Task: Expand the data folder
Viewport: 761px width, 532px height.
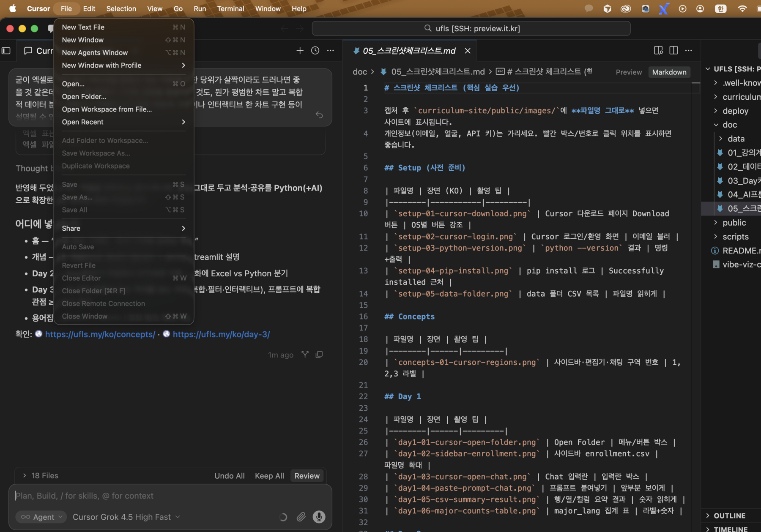Action: click(x=736, y=139)
